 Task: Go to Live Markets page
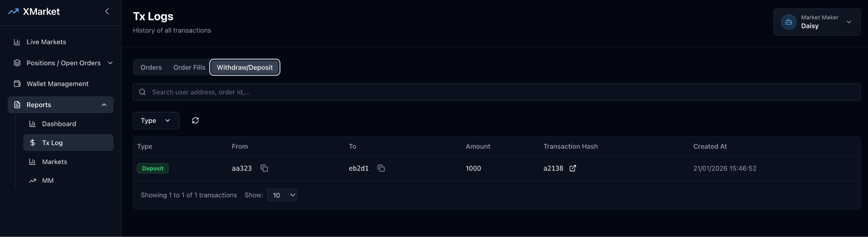click(x=46, y=42)
